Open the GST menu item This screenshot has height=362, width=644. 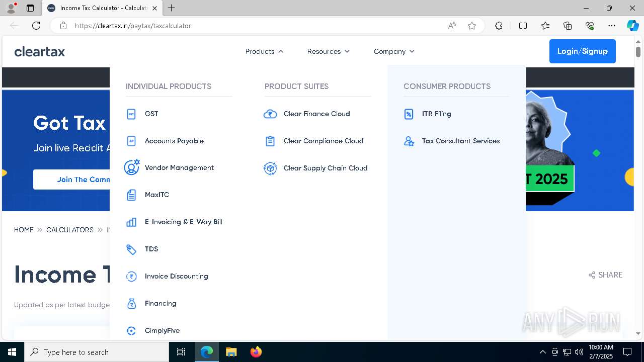point(151,114)
